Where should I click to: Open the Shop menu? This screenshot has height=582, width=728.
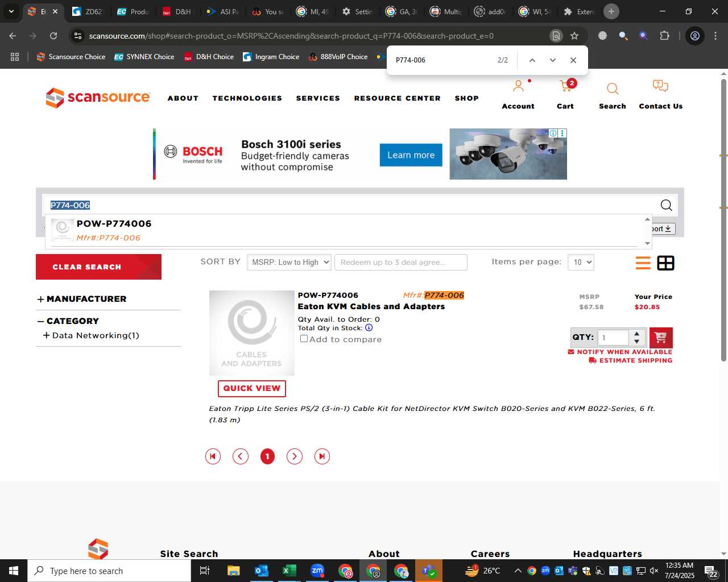(x=466, y=98)
